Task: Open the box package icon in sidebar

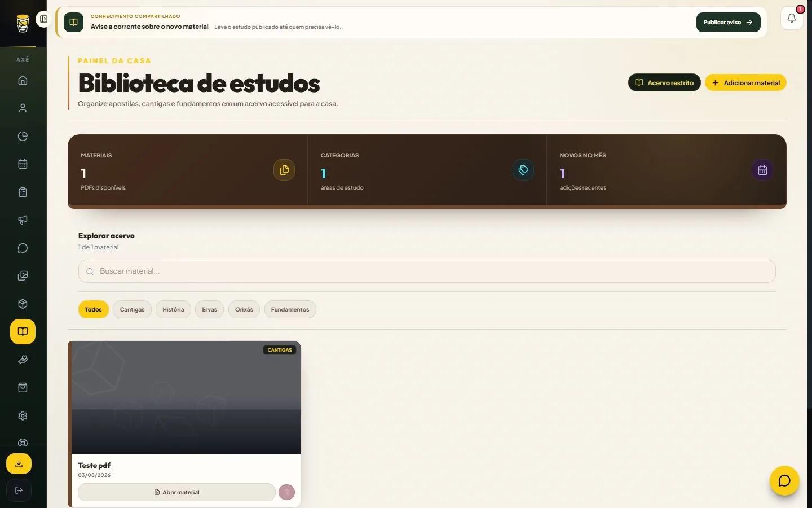Action: click(23, 304)
